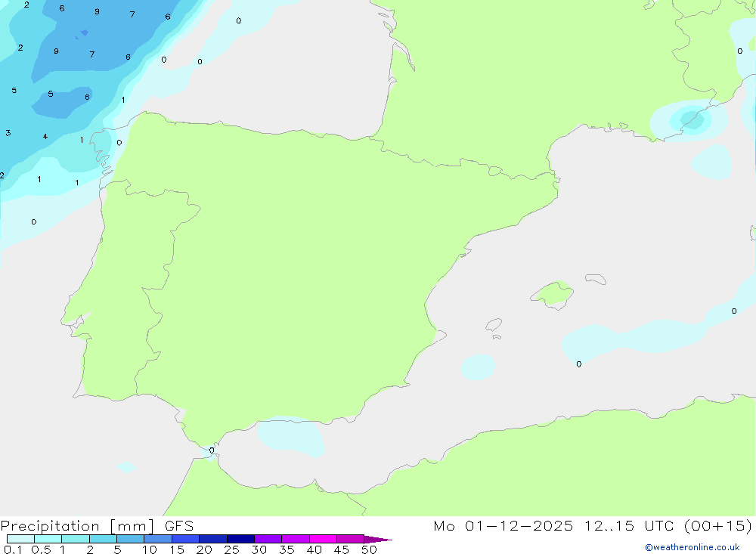Click the "GFS" model label
Screen dimensions: 756x554
[x=179, y=526]
